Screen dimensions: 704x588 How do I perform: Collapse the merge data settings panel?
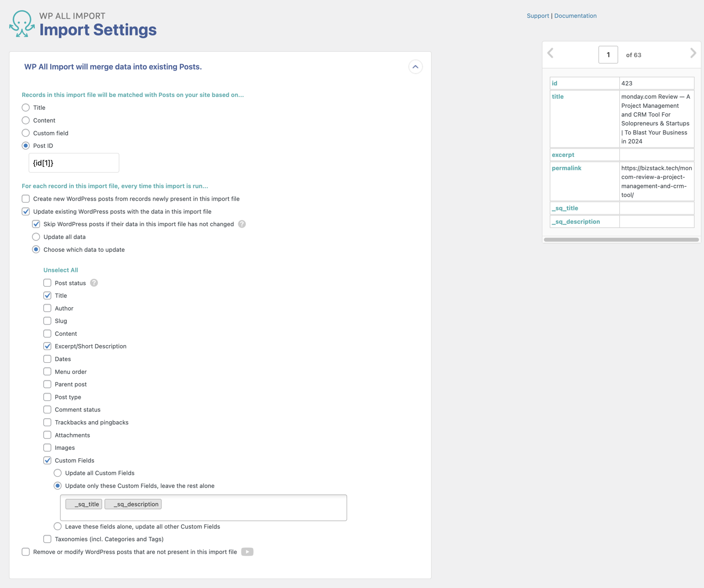click(x=415, y=66)
